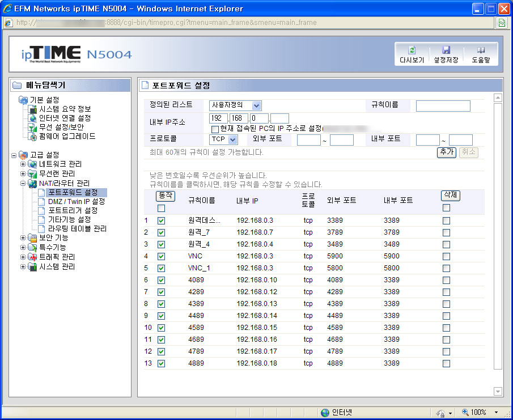
Task: Expand the 보안 기능 tree node
Action: click(x=23, y=238)
